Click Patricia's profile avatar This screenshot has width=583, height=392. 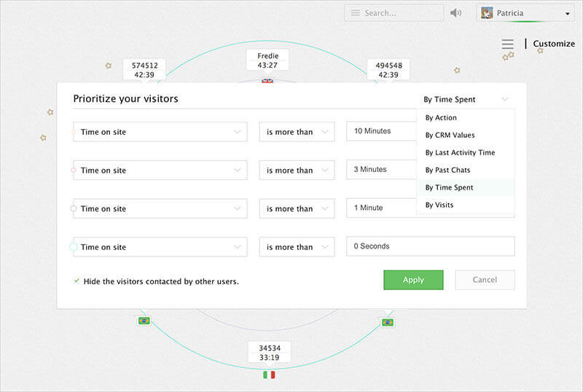487,13
